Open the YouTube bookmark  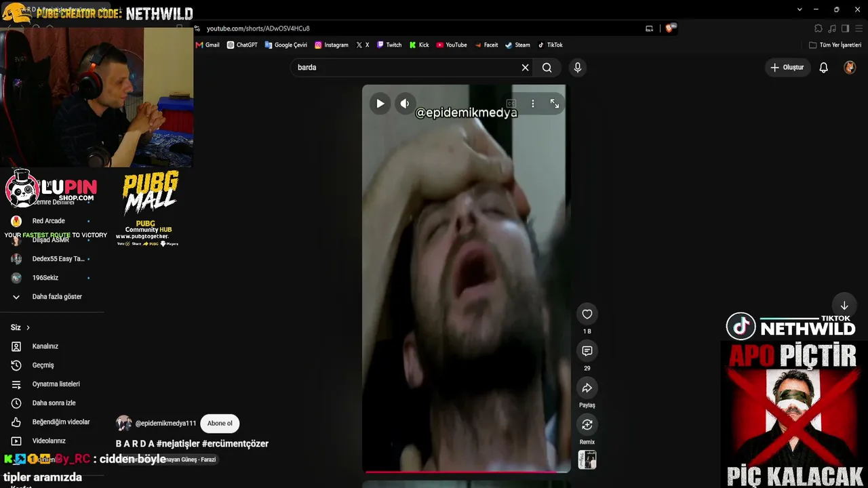pyautogui.click(x=452, y=45)
